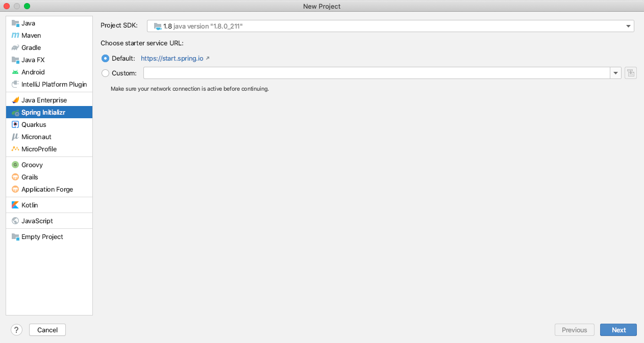Viewport: 644px width, 343px height.
Task: Click the Grails orange icon
Action: coord(15,177)
